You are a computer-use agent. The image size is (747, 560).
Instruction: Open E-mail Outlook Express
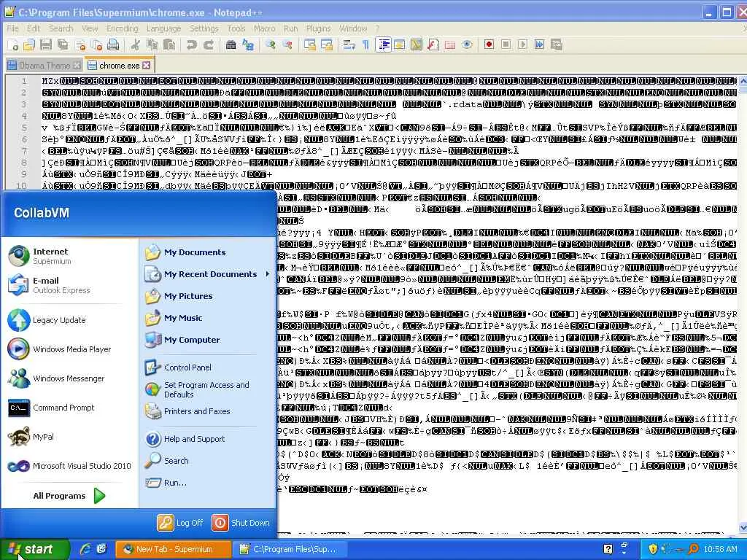pos(69,285)
